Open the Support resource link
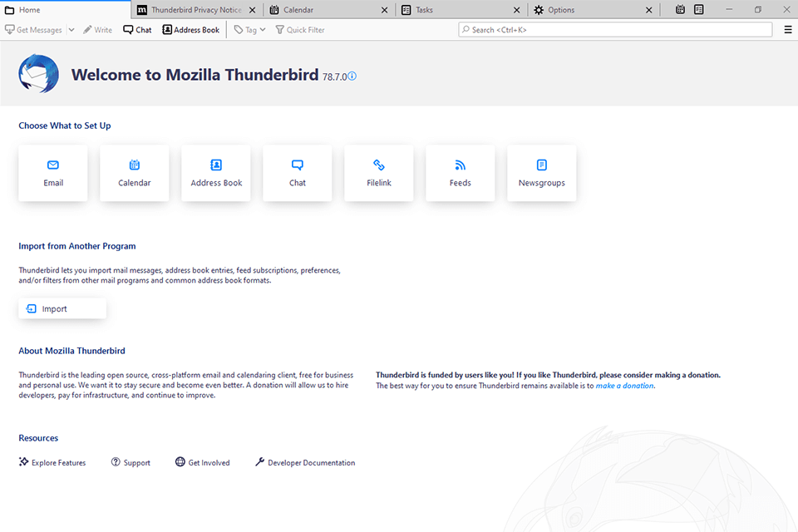This screenshot has height=532, width=798. 131,462
